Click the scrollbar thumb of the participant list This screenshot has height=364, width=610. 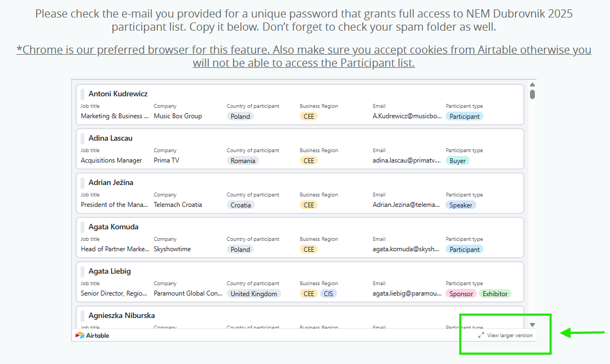click(533, 94)
